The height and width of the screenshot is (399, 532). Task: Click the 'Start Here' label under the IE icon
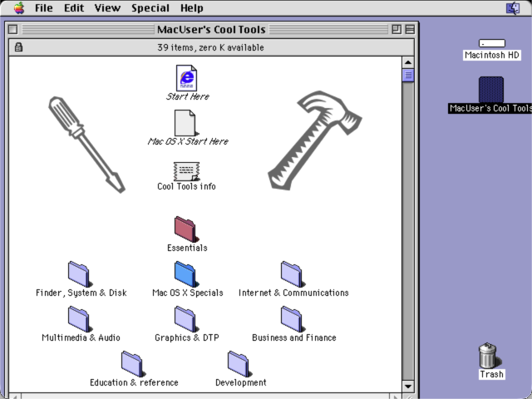188,96
